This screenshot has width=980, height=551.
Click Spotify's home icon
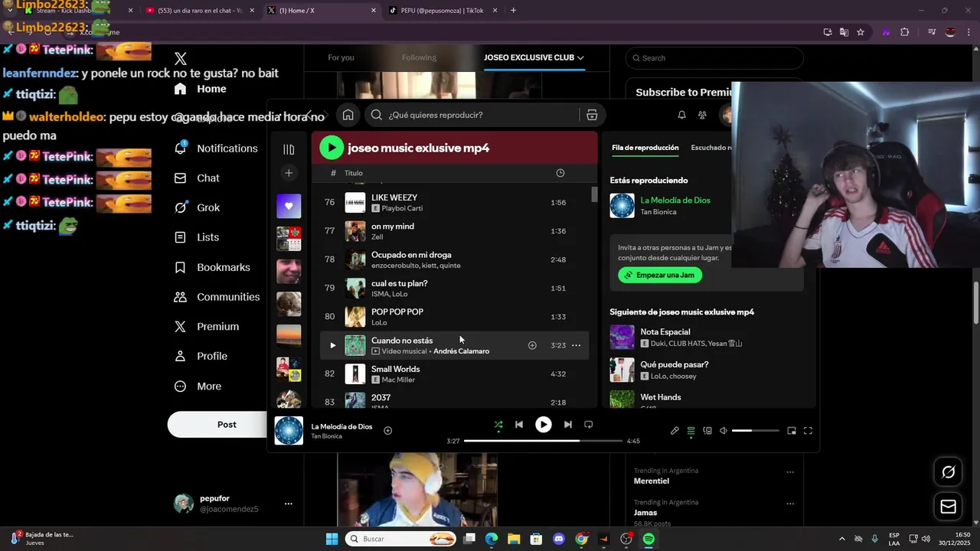pos(348,115)
